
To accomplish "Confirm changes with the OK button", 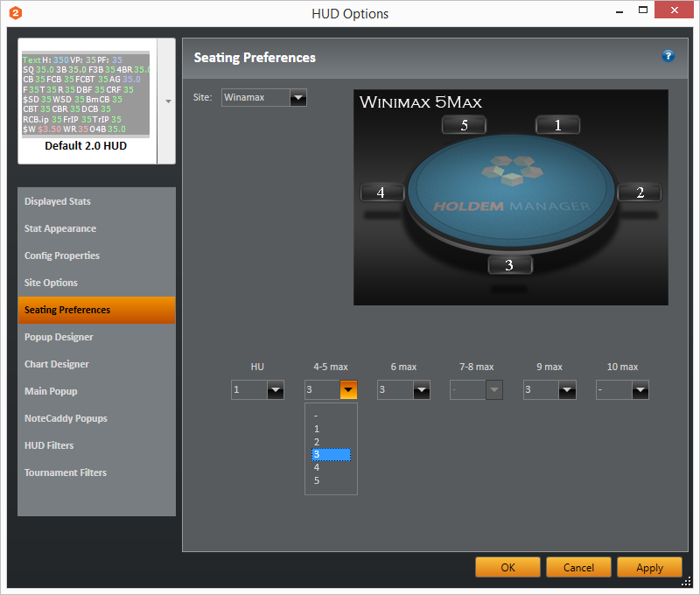I will click(x=507, y=567).
